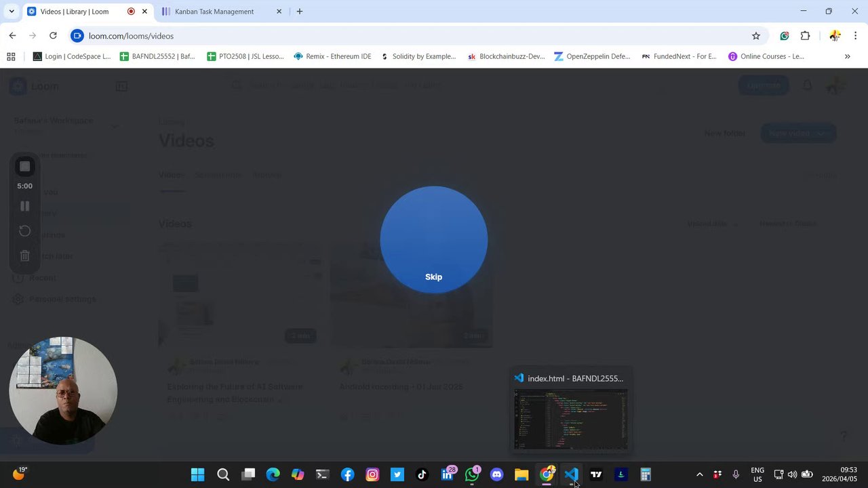Open Copilot from taskbar
Image resolution: width=868 pixels, height=488 pixels.
pyautogui.click(x=298, y=474)
